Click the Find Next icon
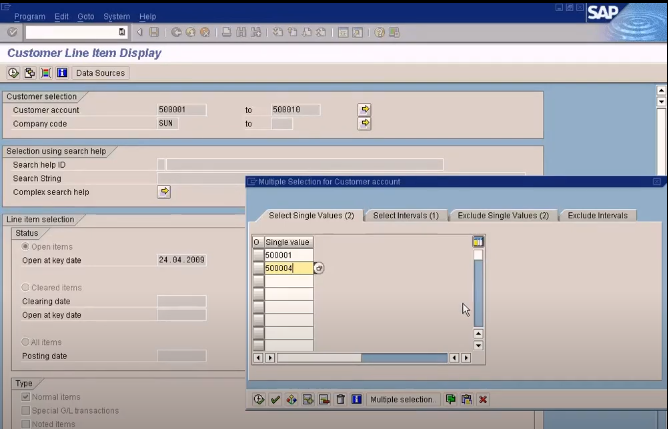 coord(256,32)
